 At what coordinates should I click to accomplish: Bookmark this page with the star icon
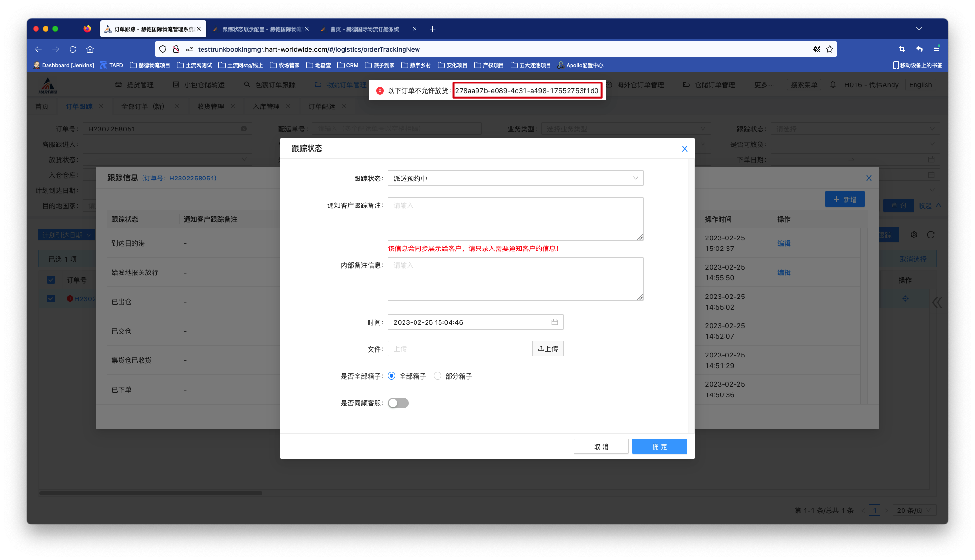pyautogui.click(x=830, y=49)
